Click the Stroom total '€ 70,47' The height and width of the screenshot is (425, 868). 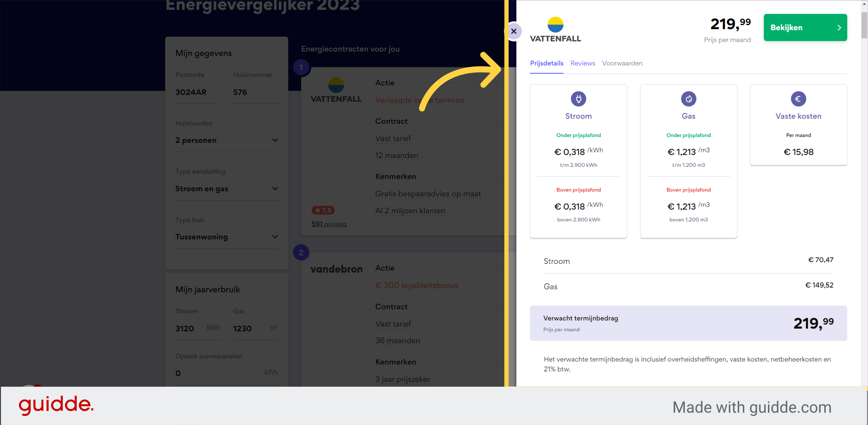tap(821, 260)
